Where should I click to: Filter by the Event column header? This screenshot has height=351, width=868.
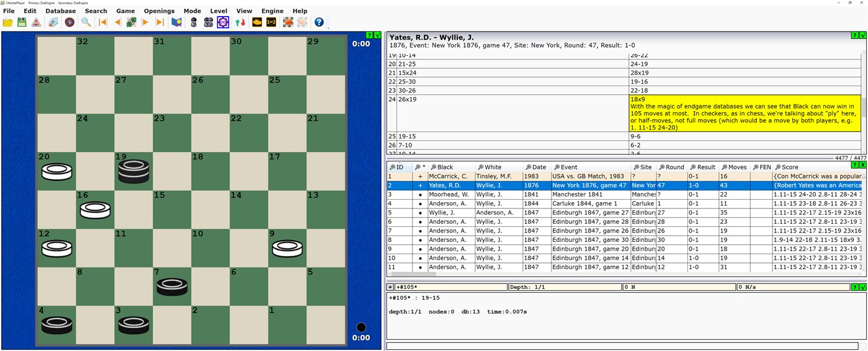point(591,167)
